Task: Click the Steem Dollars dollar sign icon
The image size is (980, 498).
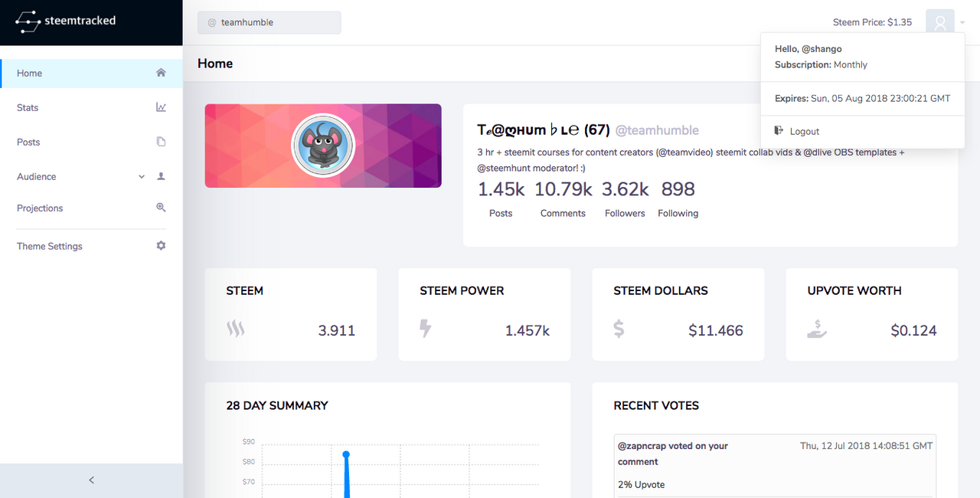Action: pos(619,329)
